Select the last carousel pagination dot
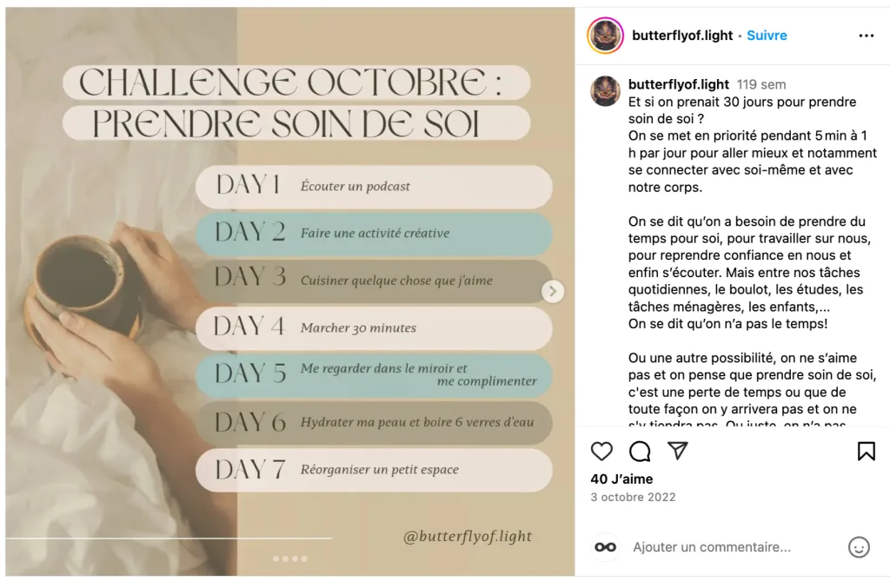 click(304, 558)
